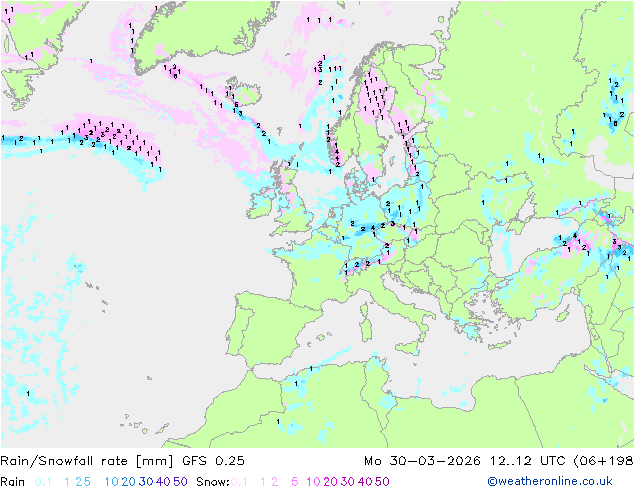Click the snow legend value 30
The height and width of the screenshot is (490, 634).
[x=348, y=482]
